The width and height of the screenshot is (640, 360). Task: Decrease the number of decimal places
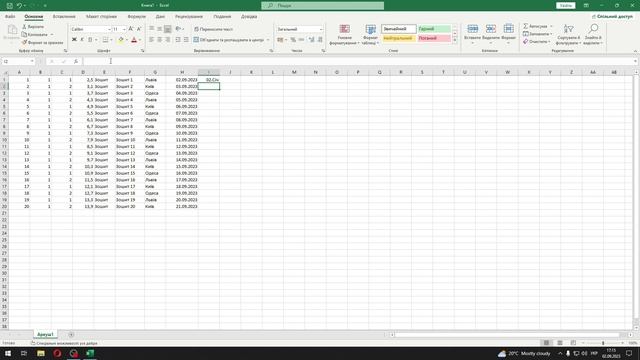pos(320,40)
